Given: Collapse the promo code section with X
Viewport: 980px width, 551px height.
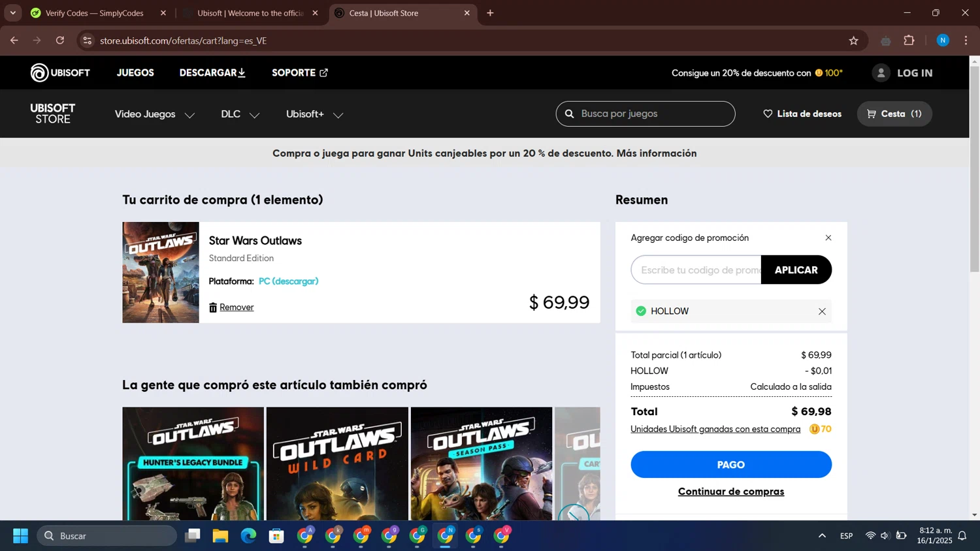Looking at the screenshot, I should (x=828, y=238).
